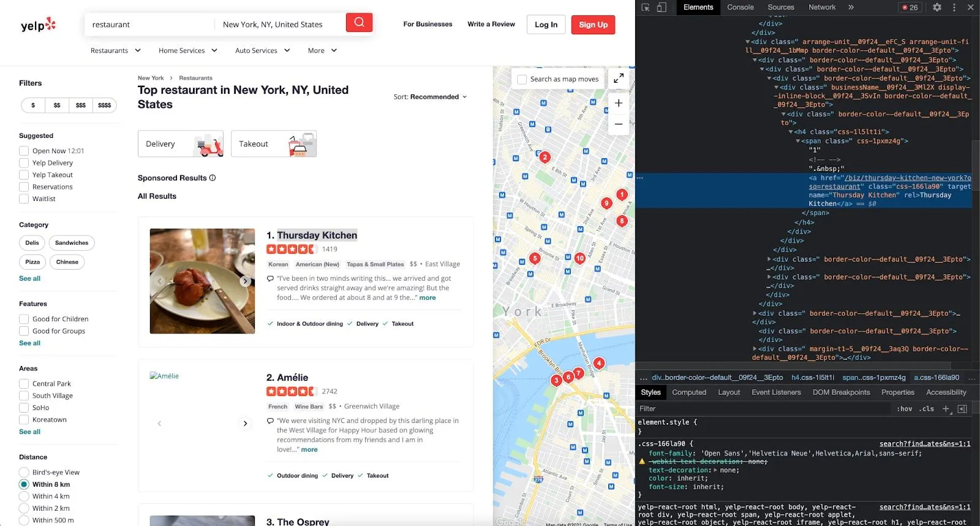Add new style rule plus icon
Viewport: 980px width, 526px height.
[946, 409]
